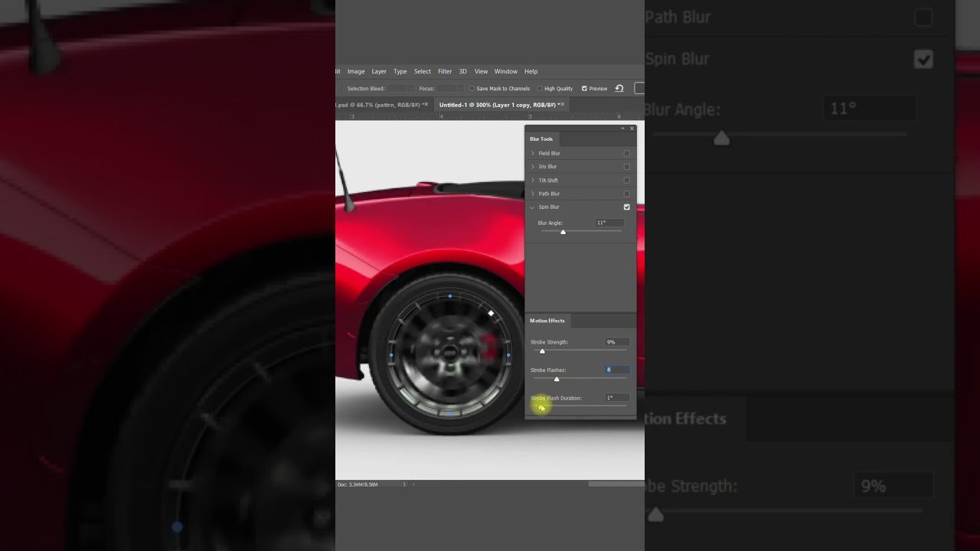Click the Strobe Strength slider handle

tap(542, 351)
